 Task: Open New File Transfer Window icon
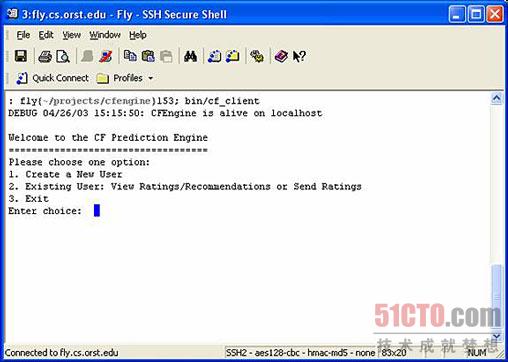(233, 56)
